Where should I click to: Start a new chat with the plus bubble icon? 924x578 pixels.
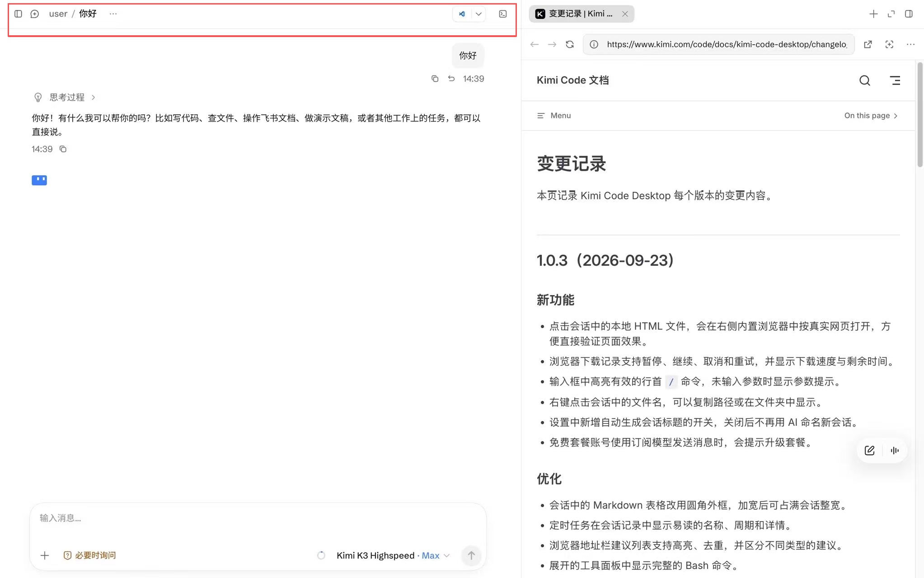click(35, 14)
